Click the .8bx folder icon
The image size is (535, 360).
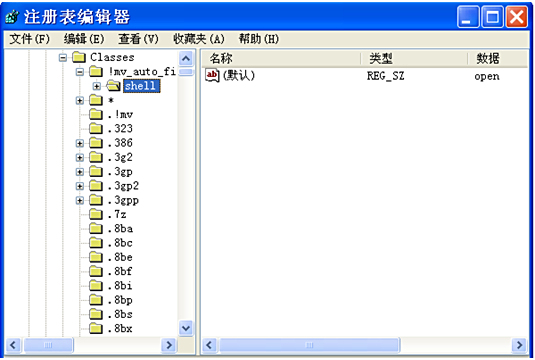[96, 329]
